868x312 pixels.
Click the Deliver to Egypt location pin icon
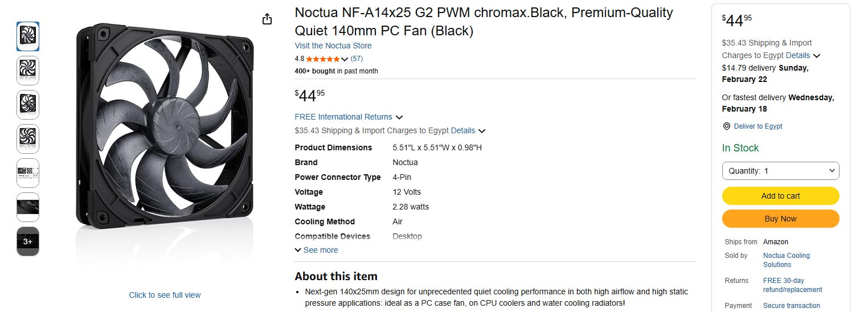[726, 126]
